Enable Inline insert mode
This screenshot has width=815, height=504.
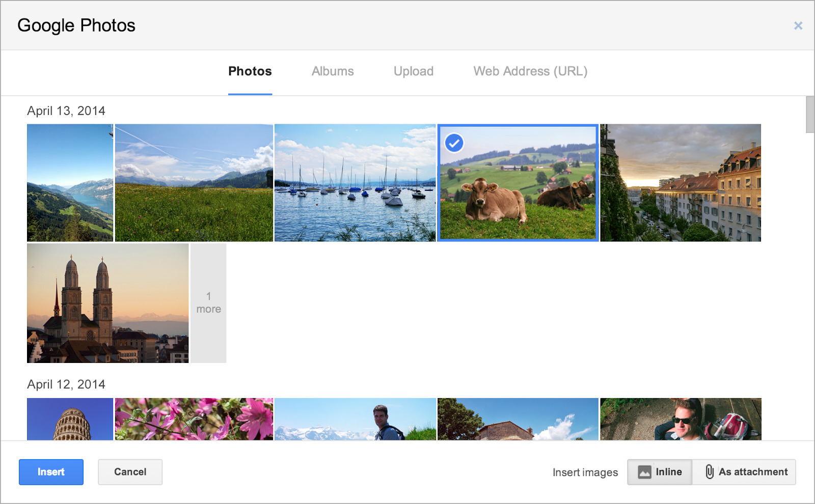(x=660, y=472)
